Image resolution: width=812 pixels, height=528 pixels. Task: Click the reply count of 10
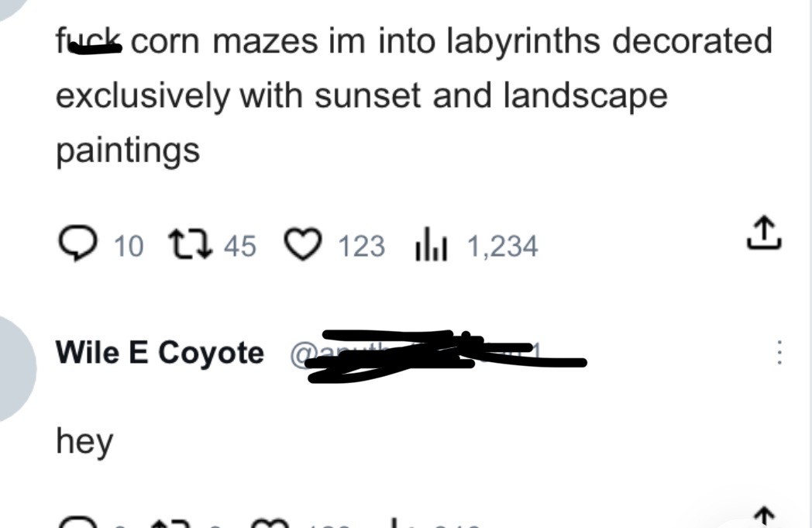(x=129, y=247)
